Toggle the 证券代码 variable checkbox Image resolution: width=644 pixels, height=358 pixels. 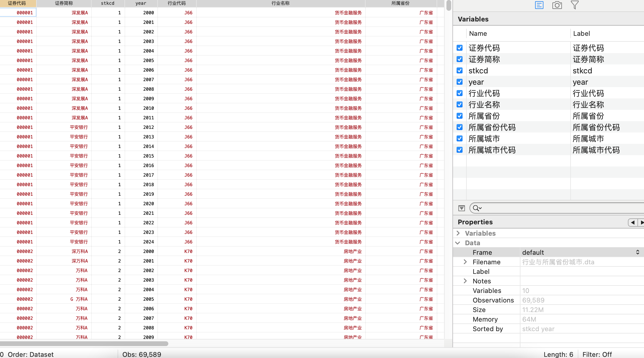pos(460,48)
